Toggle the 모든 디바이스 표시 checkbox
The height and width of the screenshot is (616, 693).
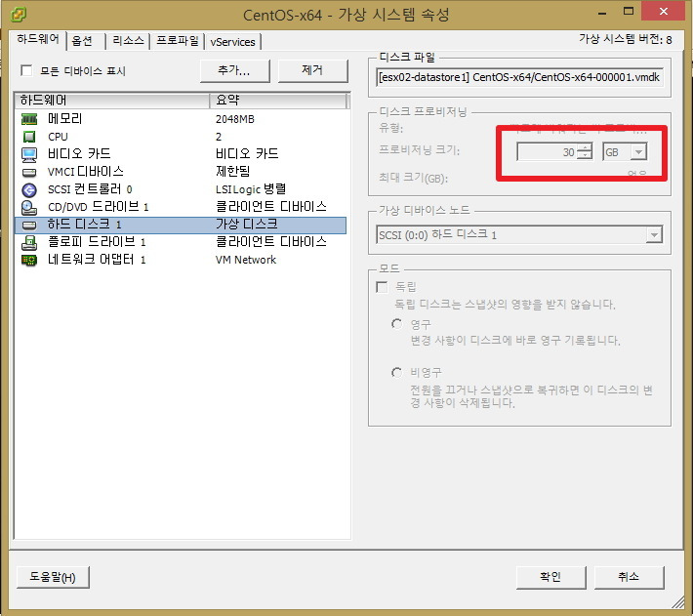click(26, 70)
